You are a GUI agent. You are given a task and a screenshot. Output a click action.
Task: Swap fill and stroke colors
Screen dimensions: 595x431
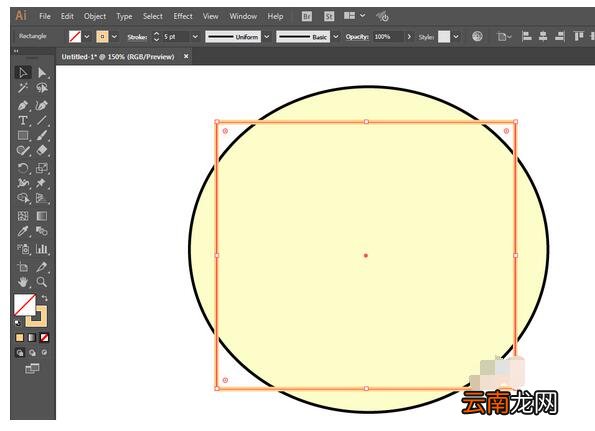point(44,298)
